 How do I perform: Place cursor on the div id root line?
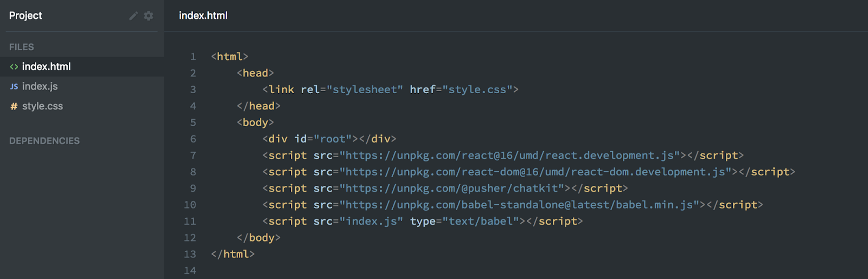329,139
